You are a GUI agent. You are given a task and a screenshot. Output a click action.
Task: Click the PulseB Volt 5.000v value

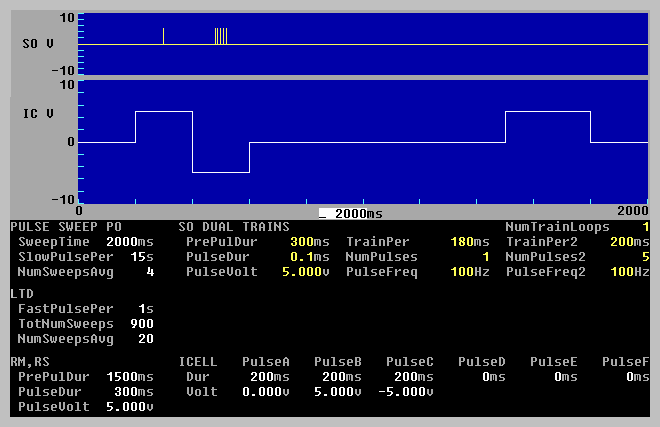(x=335, y=392)
